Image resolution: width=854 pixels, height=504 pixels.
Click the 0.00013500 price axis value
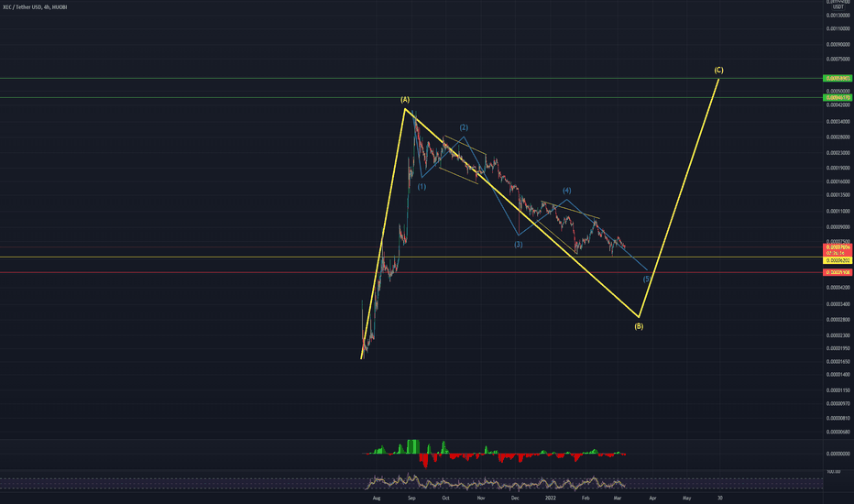[x=838, y=194]
